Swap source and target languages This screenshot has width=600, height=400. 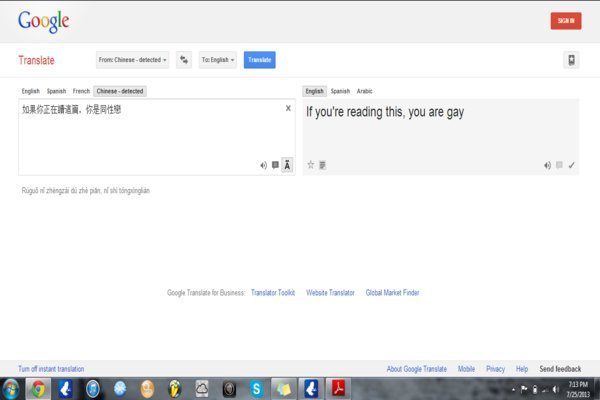[184, 60]
